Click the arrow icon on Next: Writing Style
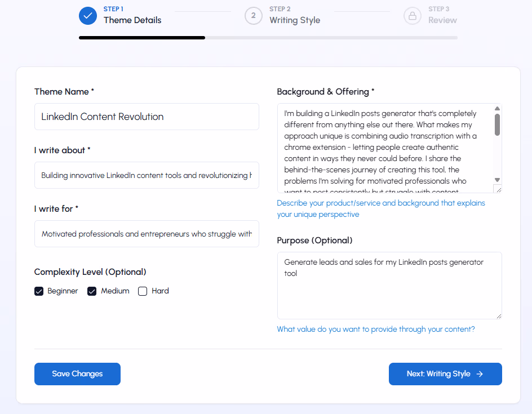 click(x=480, y=374)
